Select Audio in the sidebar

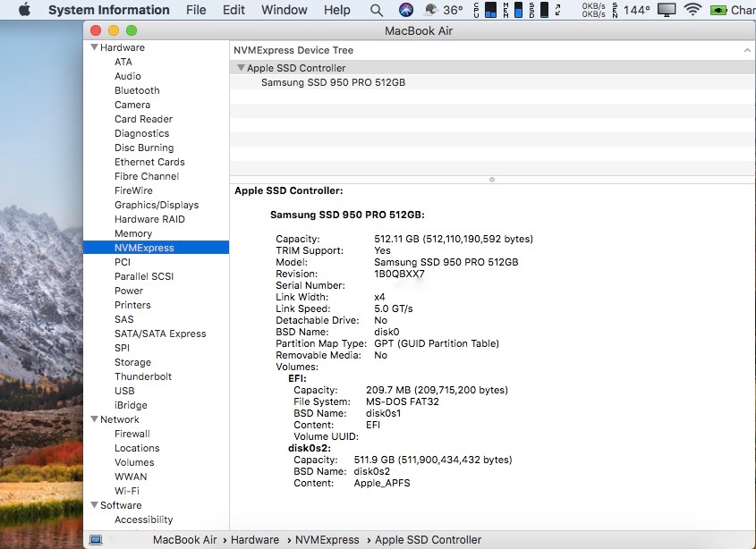(x=128, y=76)
